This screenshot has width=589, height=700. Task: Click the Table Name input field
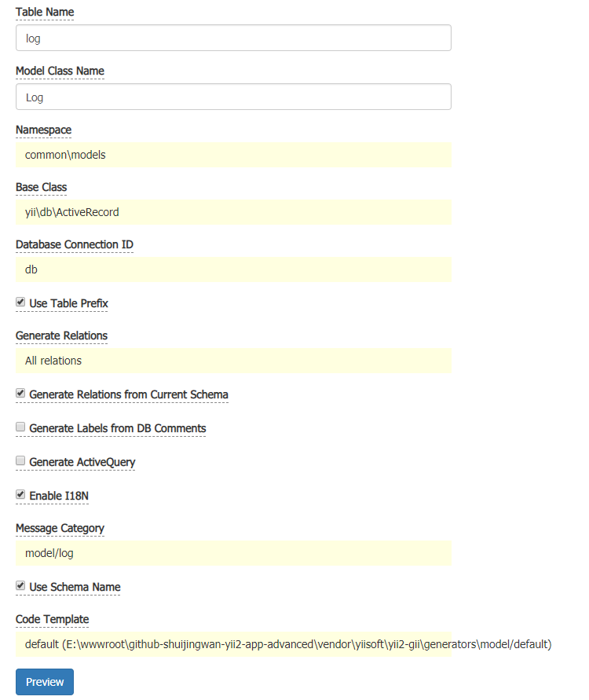click(233, 38)
